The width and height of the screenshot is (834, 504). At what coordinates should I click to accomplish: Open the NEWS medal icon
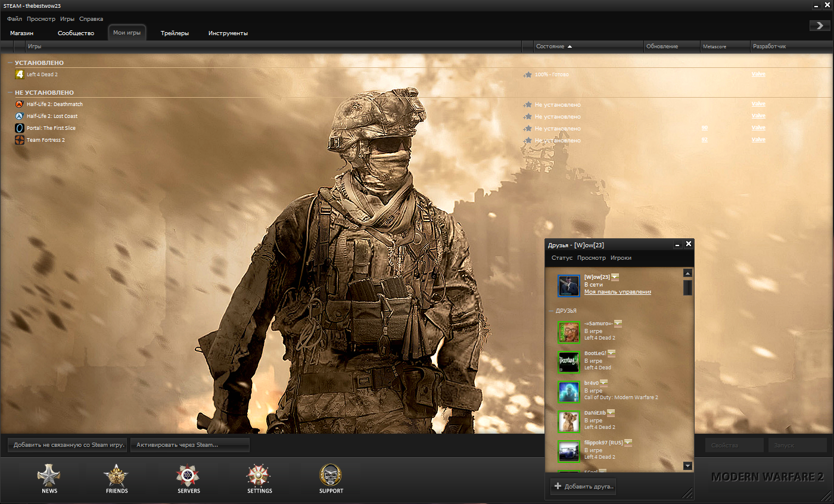(49, 475)
